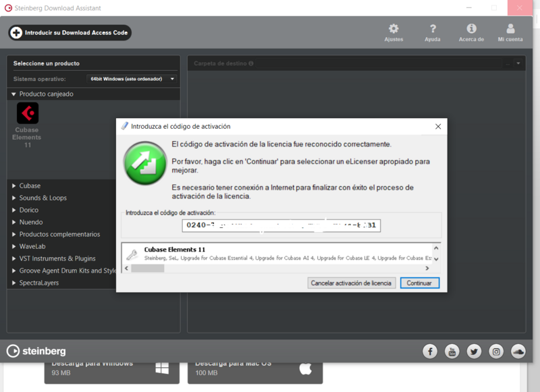Select the Cubase Elements 11 license row

(x=277, y=254)
